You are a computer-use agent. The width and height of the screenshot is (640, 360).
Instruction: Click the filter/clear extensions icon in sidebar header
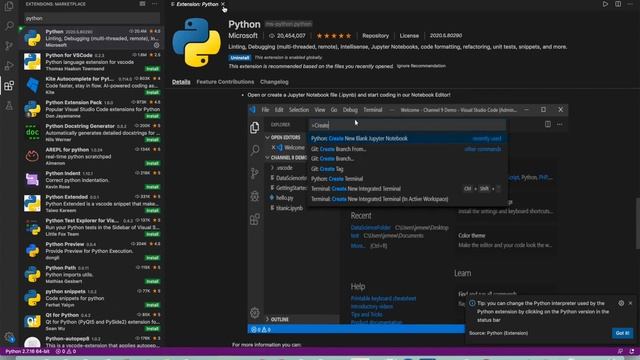click(142, 4)
